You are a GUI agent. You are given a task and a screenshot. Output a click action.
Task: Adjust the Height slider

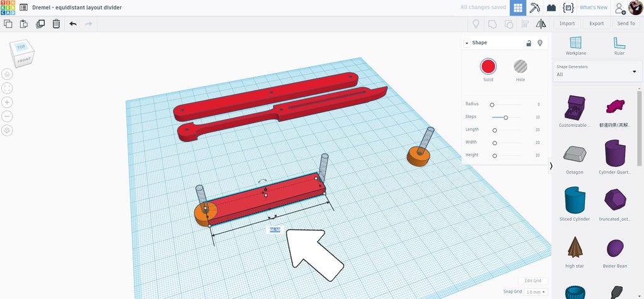pyautogui.click(x=494, y=156)
